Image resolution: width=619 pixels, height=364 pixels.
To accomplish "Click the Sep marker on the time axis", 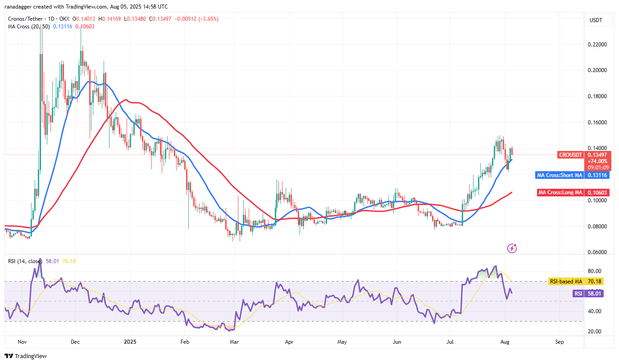I will pyautogui.click(x=559, y=341).
